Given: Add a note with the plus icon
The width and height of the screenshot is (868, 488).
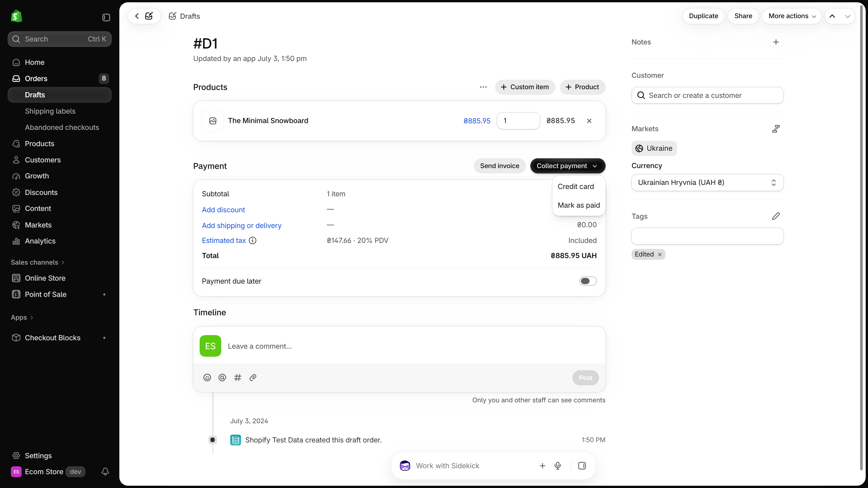Looking at the screenshot, I should [776, 42].
